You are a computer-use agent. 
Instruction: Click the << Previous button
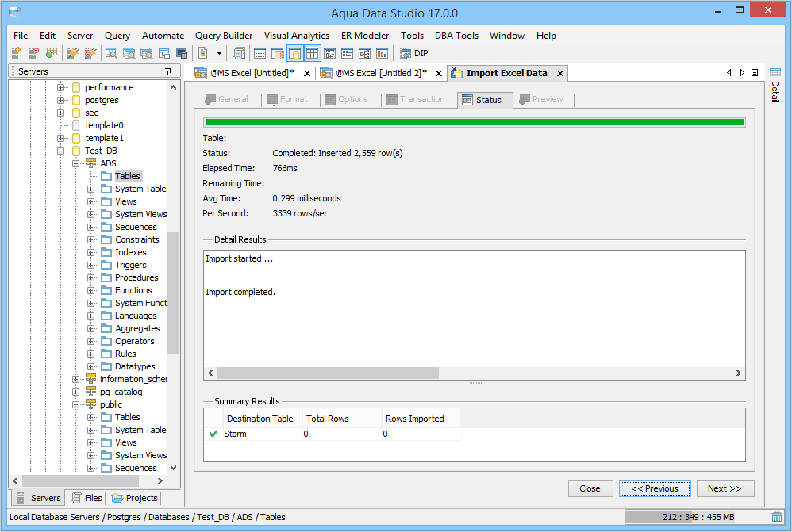click(655, 488)
